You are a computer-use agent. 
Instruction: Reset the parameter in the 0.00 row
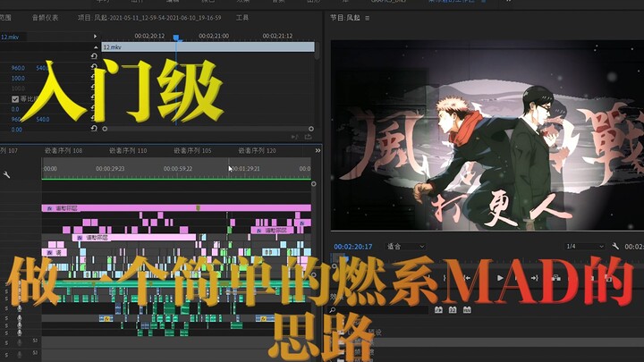(94, 129)
